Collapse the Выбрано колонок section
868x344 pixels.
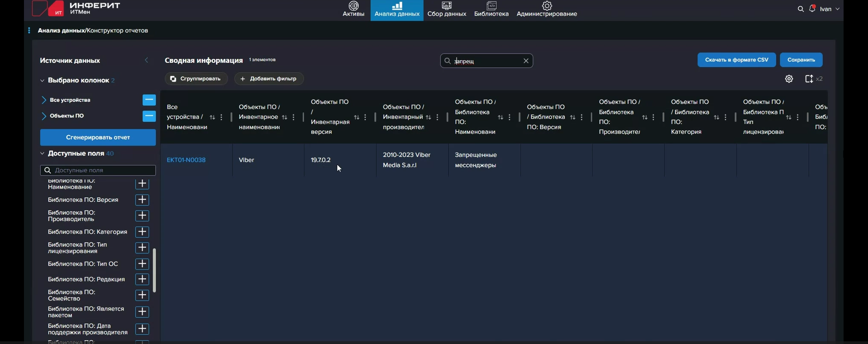click(42, 81)
